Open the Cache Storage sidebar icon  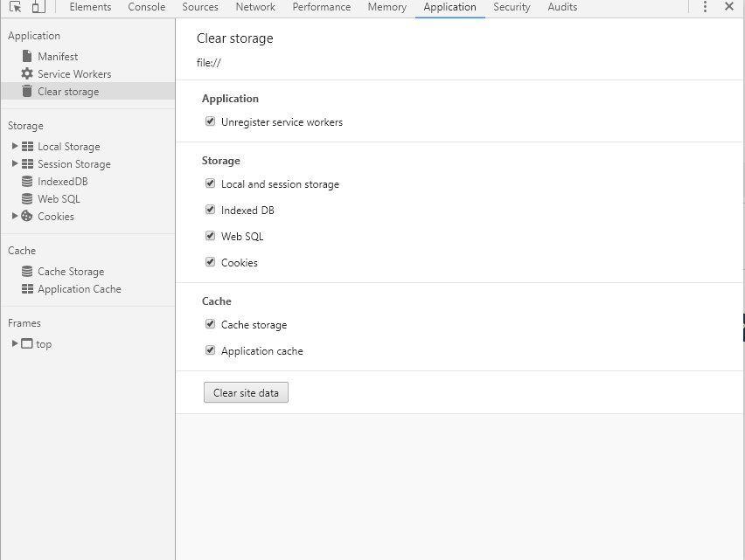pos(27,272)
